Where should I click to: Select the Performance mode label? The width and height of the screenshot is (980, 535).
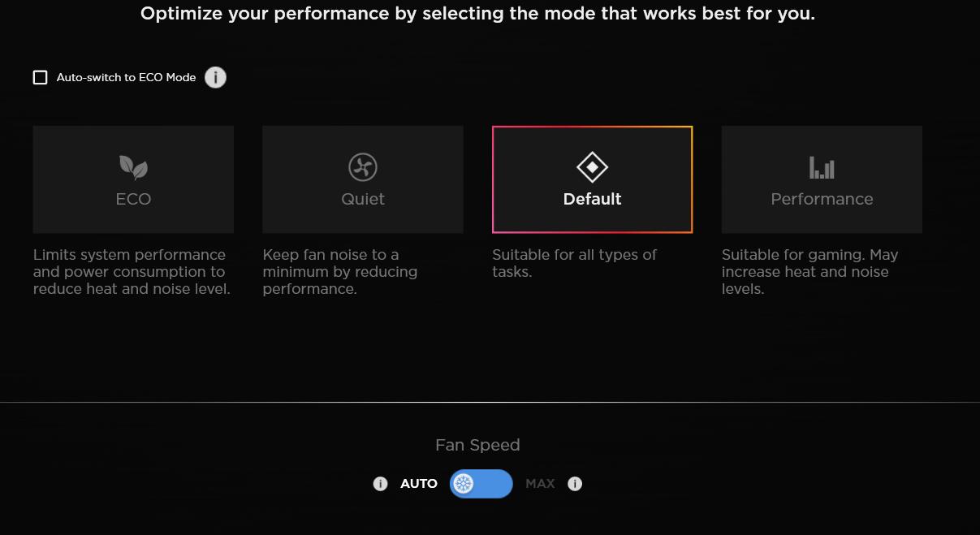[822, 200]
